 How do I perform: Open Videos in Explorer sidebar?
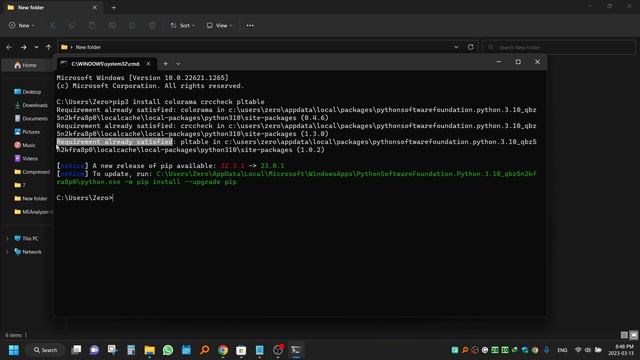[x=26, y=158]
